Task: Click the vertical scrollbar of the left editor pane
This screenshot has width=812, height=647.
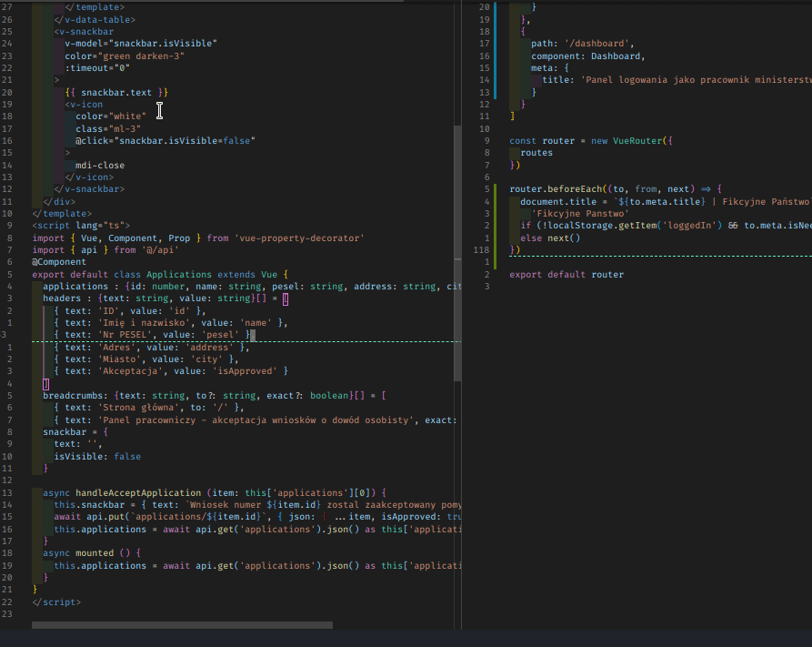Action: tap(457, 253)
